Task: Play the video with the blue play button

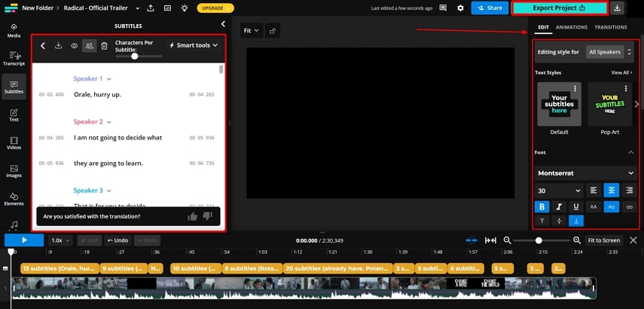Action: [24, 240]
